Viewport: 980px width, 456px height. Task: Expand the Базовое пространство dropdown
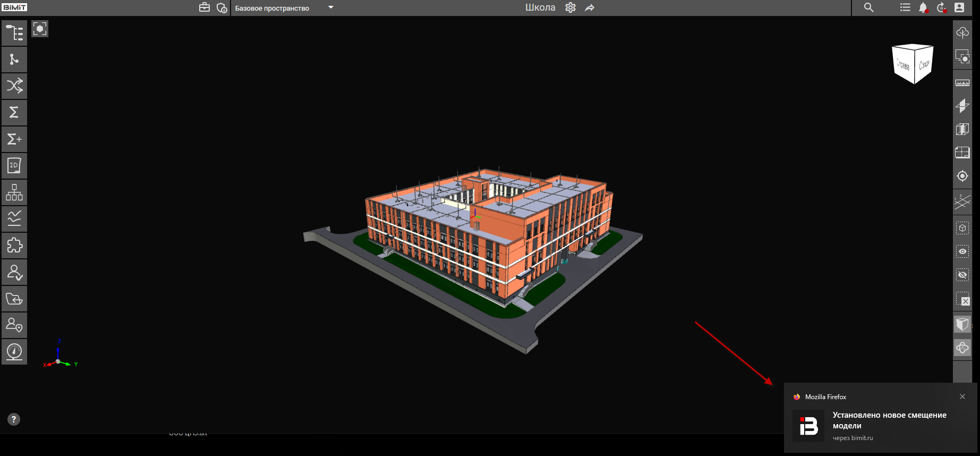click(331, 7)
